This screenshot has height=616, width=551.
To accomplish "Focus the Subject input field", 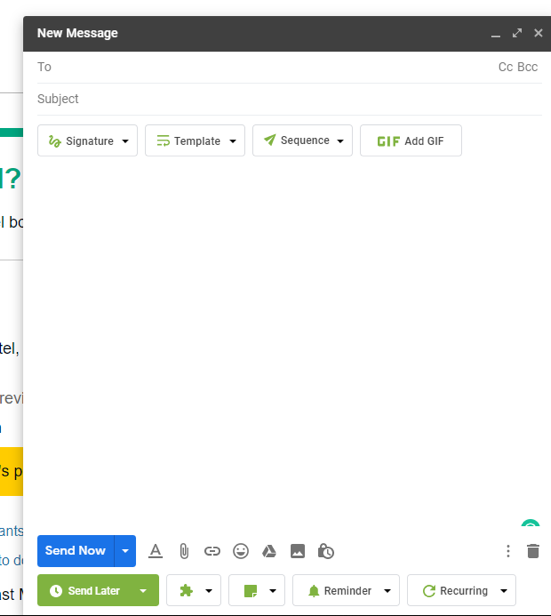I will pos(289,99).
